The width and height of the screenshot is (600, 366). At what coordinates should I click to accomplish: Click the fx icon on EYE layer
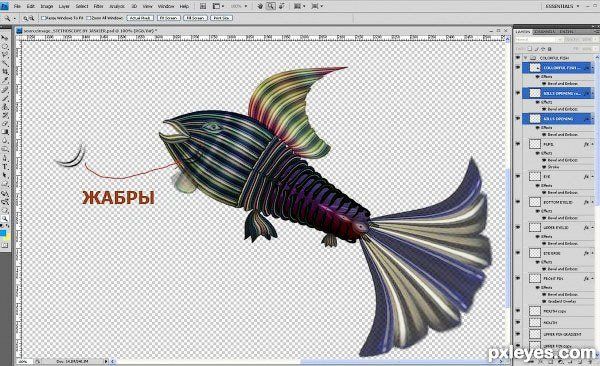pos(587,176)
